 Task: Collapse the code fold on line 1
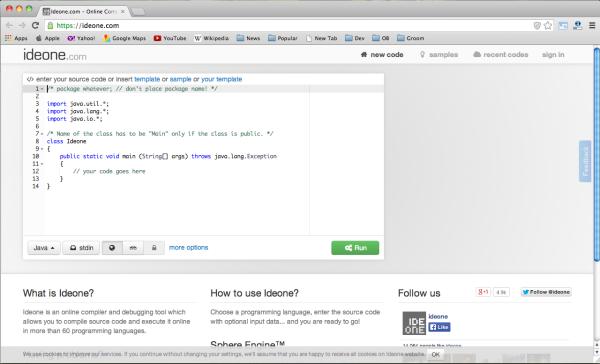point(42,89)
